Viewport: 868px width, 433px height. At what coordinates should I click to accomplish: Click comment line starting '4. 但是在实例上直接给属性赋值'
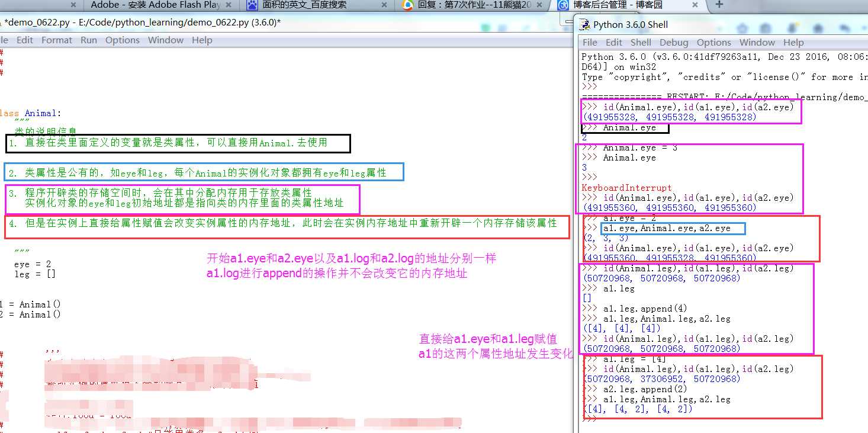tap(283, 223)
